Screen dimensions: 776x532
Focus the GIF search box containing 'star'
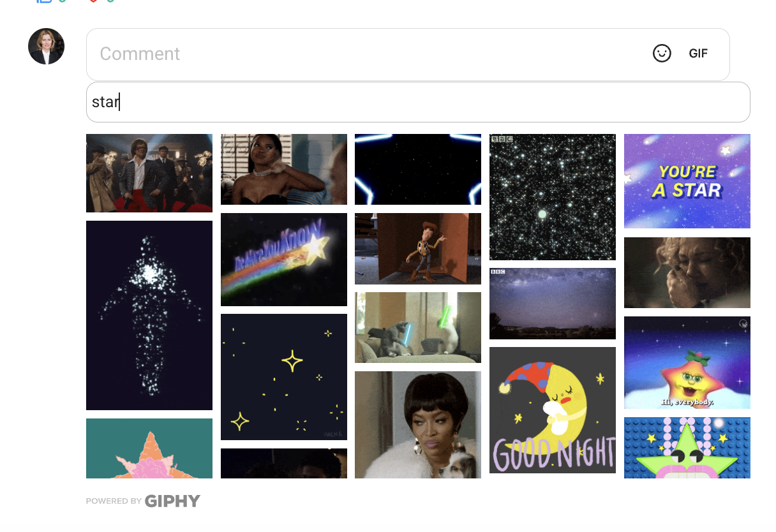pyautogui.click(x=418, y=102)
